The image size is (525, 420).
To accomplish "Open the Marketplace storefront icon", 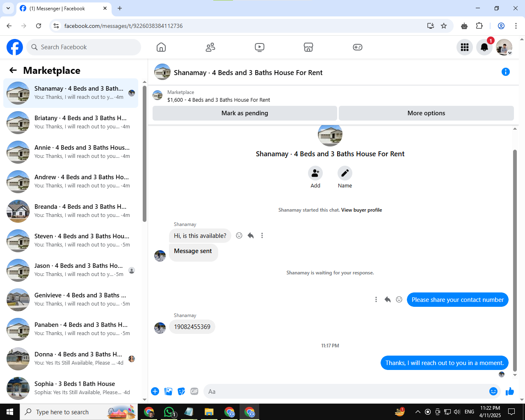I will click(308, 47).
